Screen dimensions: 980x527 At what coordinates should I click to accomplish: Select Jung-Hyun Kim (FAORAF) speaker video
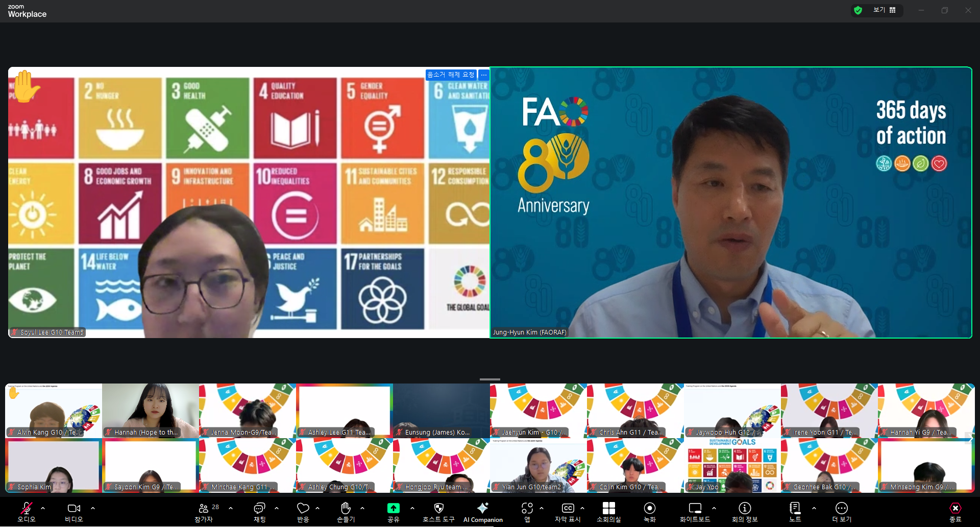pyautogui.click(x=731, y=202)
